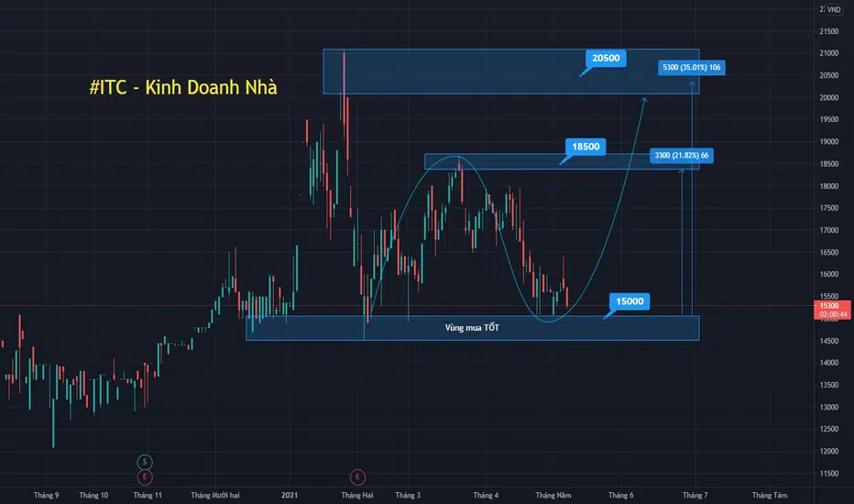Select the '#ITC - Kinh Doanh Nhà' text annotation
Screen dimensions: 854x504
pos(183,87)
